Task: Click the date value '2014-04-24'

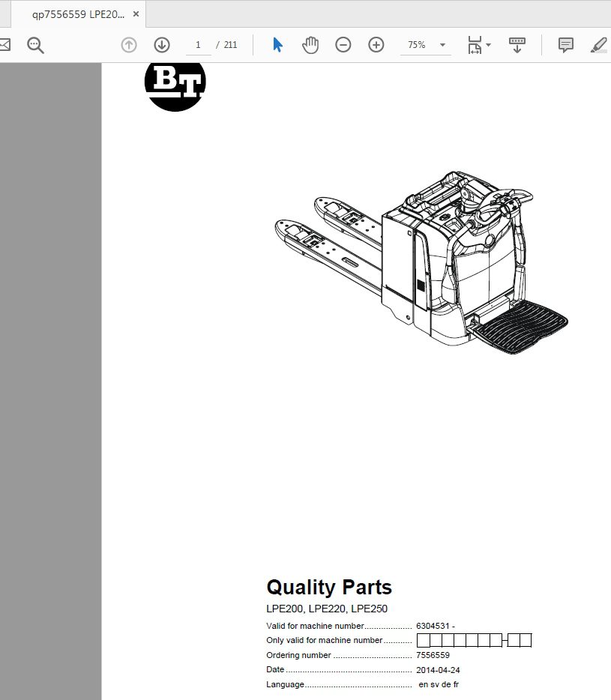Action: [x=438, y=669]
